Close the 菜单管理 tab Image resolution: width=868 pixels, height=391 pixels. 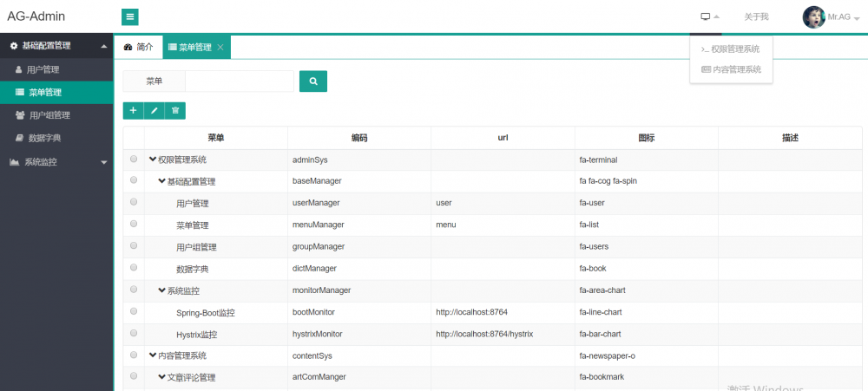click(x=220, y=48)
